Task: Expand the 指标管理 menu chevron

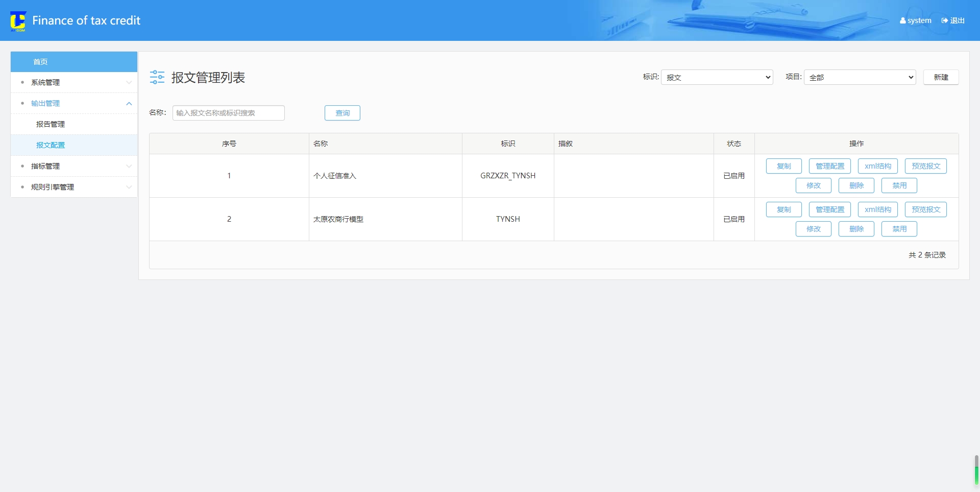Action: tap(129, 166)
